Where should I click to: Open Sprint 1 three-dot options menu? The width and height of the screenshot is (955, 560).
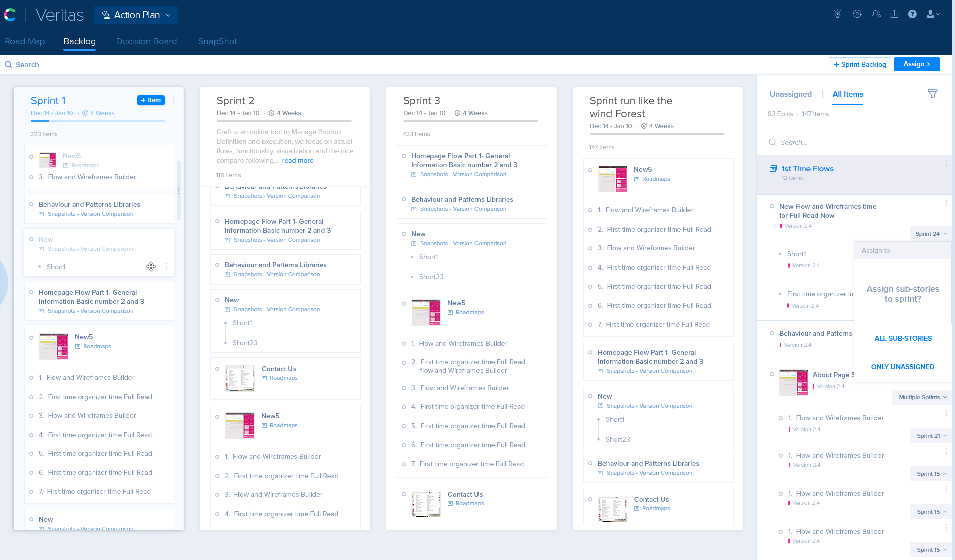(x=173, y=100)
